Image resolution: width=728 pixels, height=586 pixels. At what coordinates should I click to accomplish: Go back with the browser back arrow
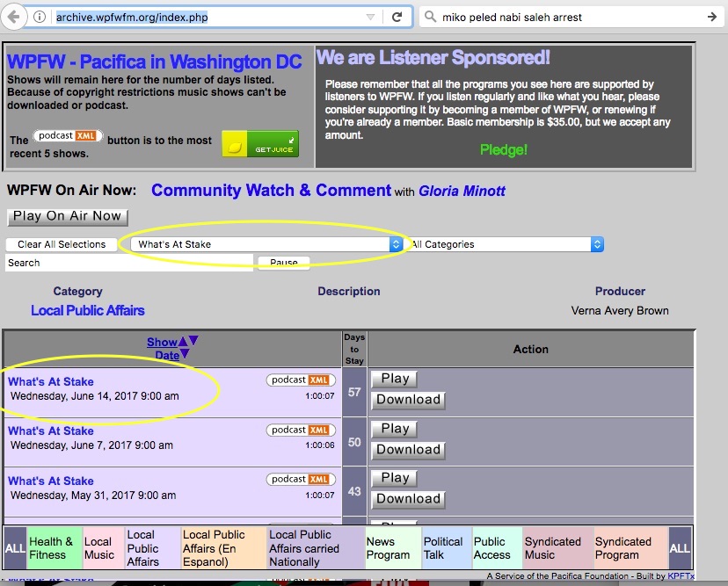[13, 18]
